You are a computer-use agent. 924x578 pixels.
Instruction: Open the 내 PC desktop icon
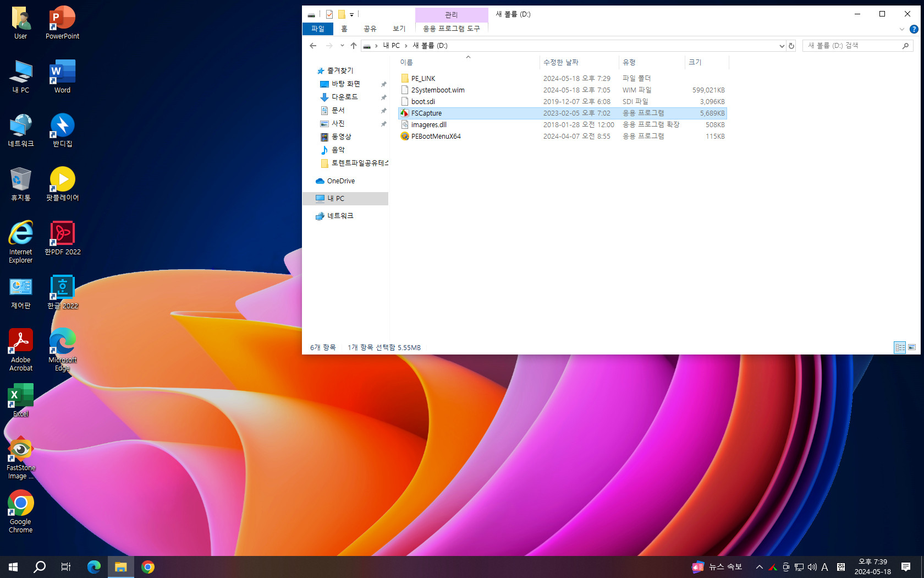21,77
